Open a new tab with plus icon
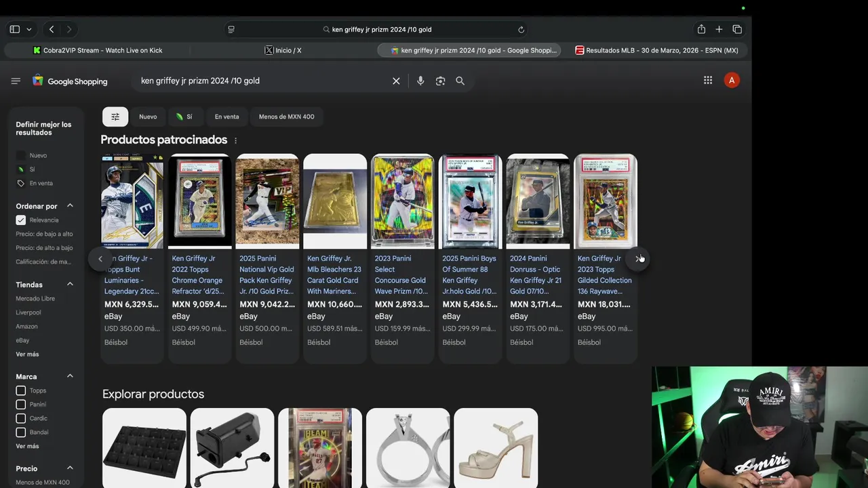Screen dimensions: 868x488 tap(719, 29)
